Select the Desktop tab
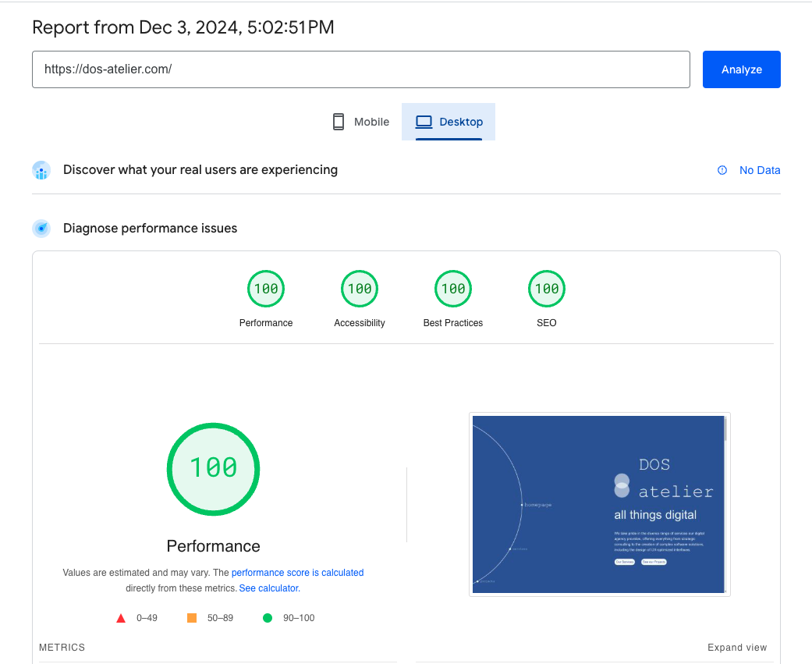Viewport: 812px width, 664px height. click(x=449, y=122)
